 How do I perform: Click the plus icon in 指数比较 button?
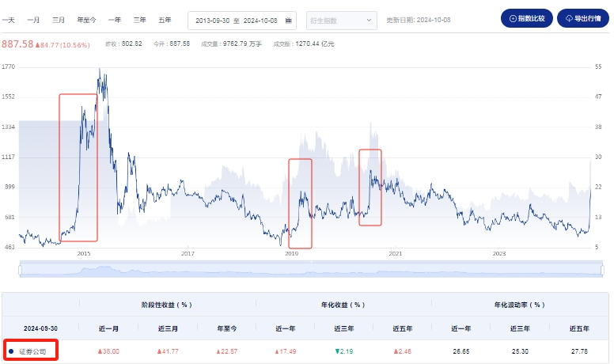click(x=513, y=18)
